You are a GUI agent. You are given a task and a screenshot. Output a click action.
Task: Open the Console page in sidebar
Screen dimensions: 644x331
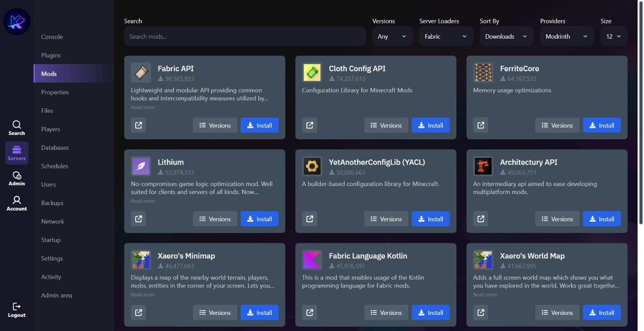click(x=52, y=37)
